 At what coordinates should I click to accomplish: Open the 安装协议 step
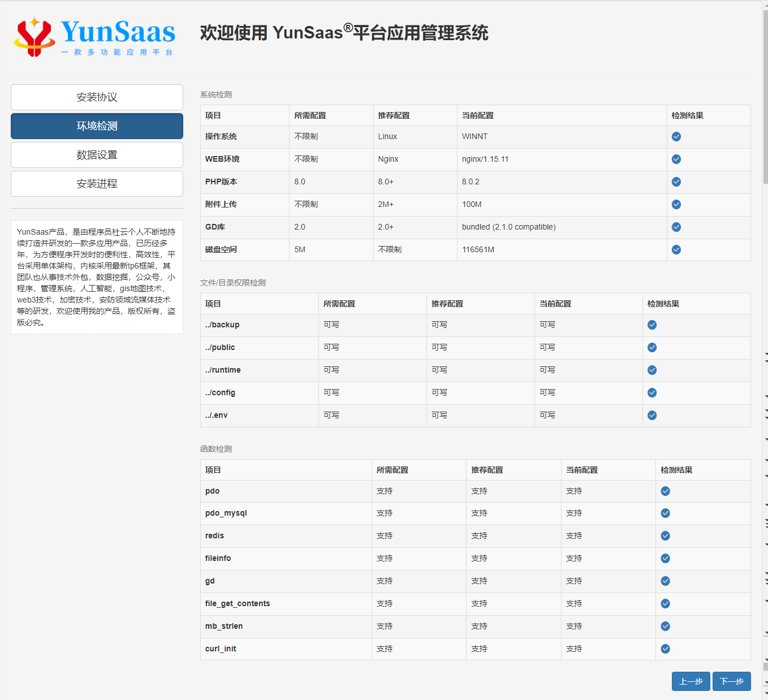click(x=97, y=97)
